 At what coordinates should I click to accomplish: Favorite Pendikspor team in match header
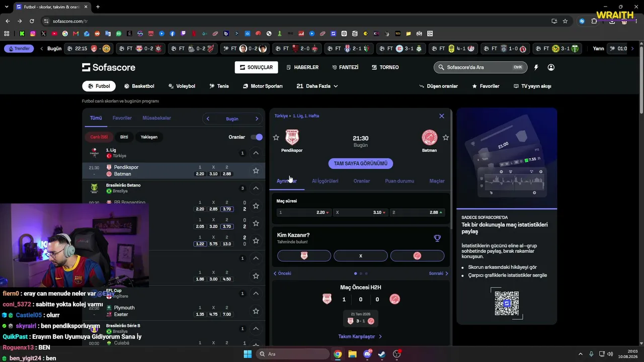point(276,137)
